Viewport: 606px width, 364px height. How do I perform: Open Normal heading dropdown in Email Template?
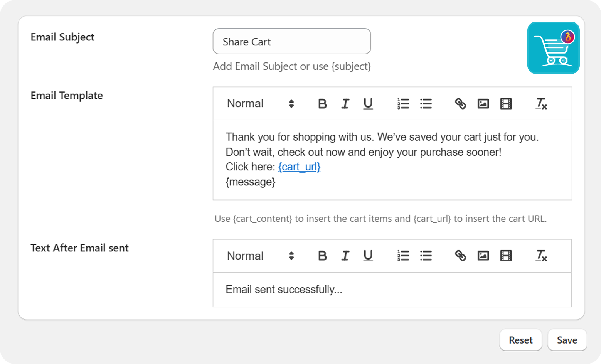(260, 104)
